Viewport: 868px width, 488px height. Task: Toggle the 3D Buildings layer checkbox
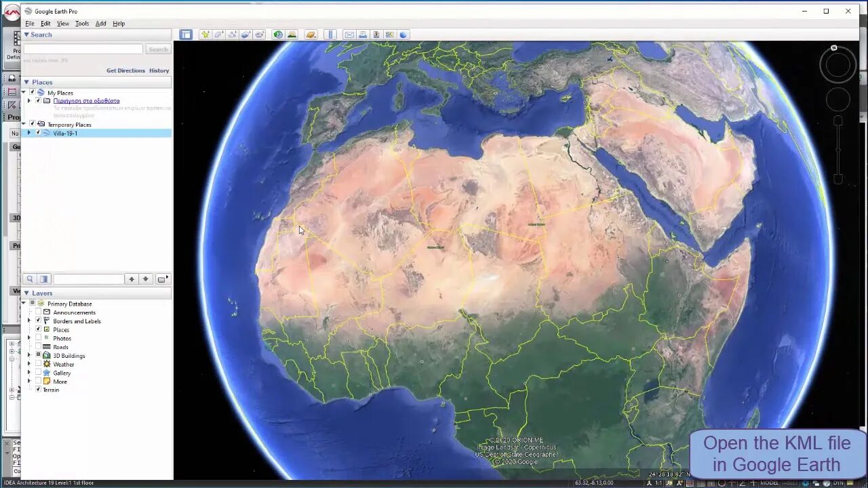coord(38,355)
